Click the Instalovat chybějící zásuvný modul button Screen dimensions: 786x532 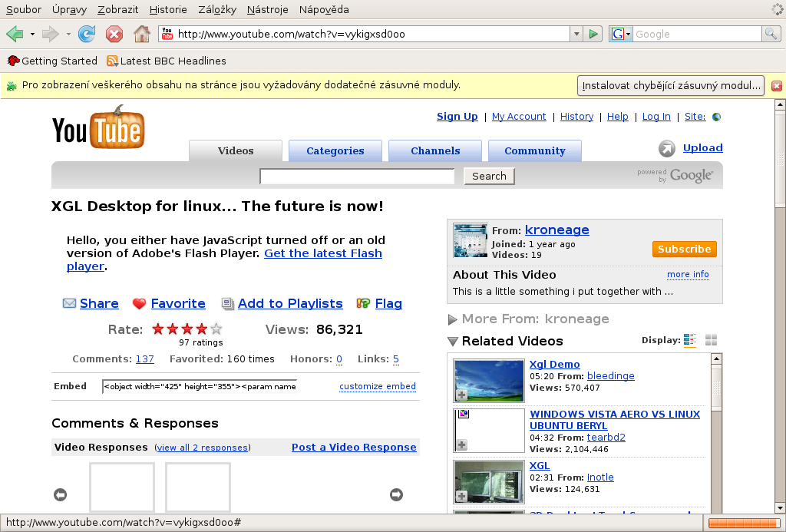[671, 86]
